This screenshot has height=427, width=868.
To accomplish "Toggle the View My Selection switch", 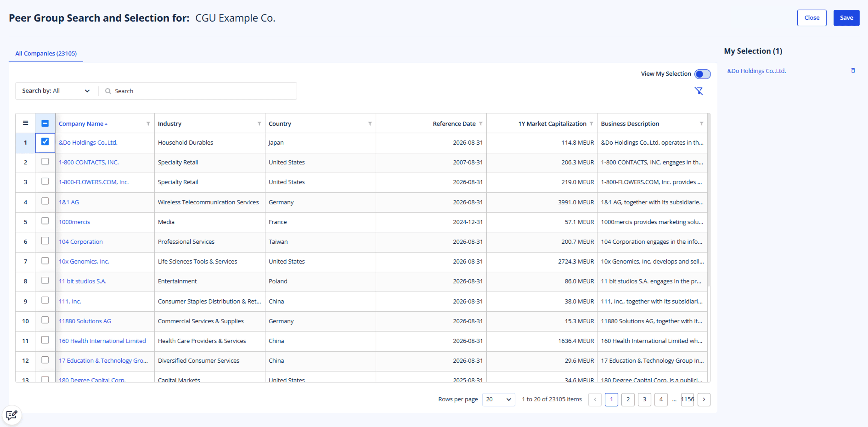I will pyautogui.click(x=702, y=74).
